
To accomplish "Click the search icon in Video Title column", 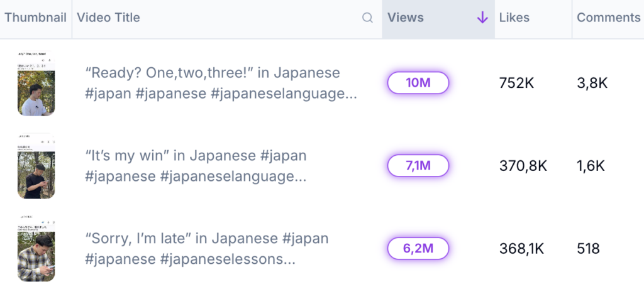I will [368, 18].
